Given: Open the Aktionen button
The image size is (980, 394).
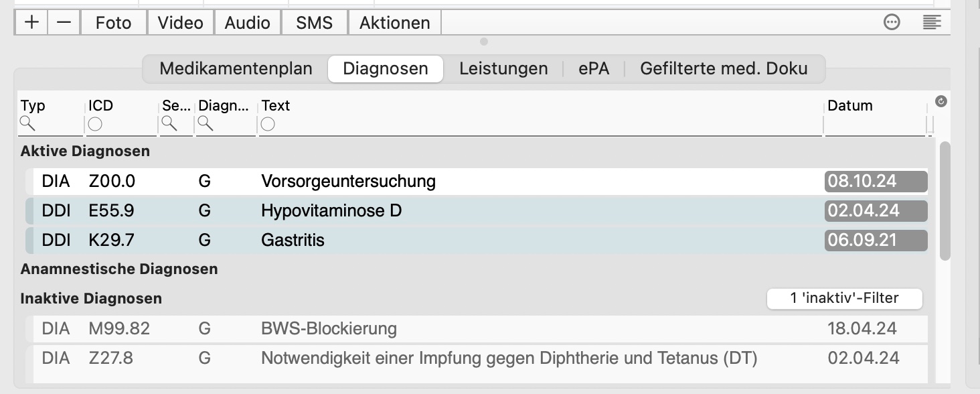Looking at the screenshot, I should pyautogui.click(x=394, y=22).
